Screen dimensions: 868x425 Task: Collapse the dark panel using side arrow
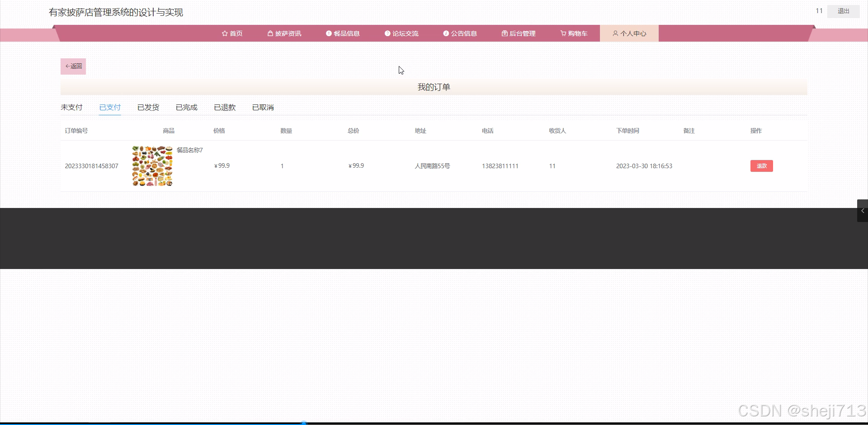[x=863, y=211]
